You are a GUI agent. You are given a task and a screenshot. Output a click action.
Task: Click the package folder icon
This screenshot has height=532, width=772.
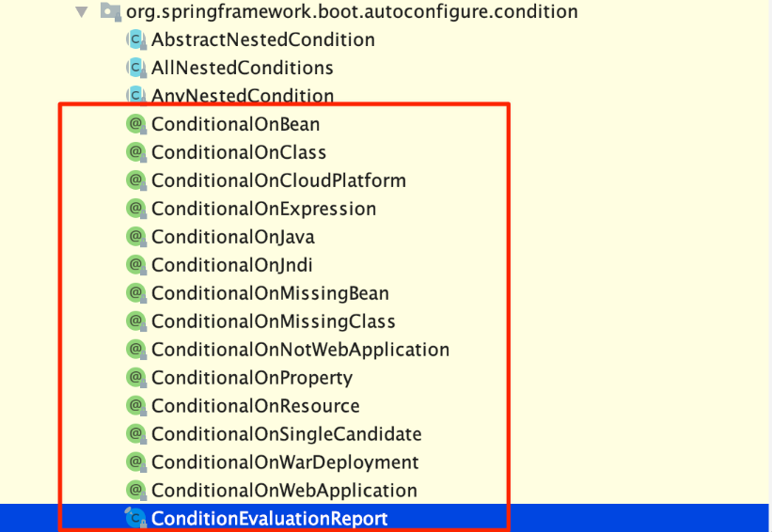(111, 12)
